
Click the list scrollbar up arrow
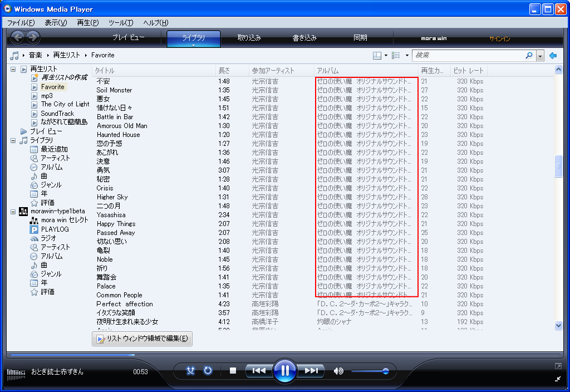pyautogui.click(x=559, y=69)
